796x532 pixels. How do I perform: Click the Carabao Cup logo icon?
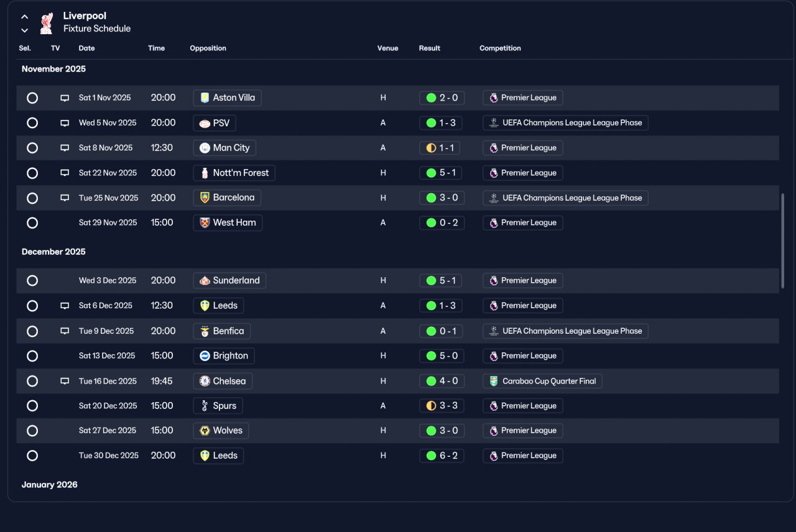494,381
